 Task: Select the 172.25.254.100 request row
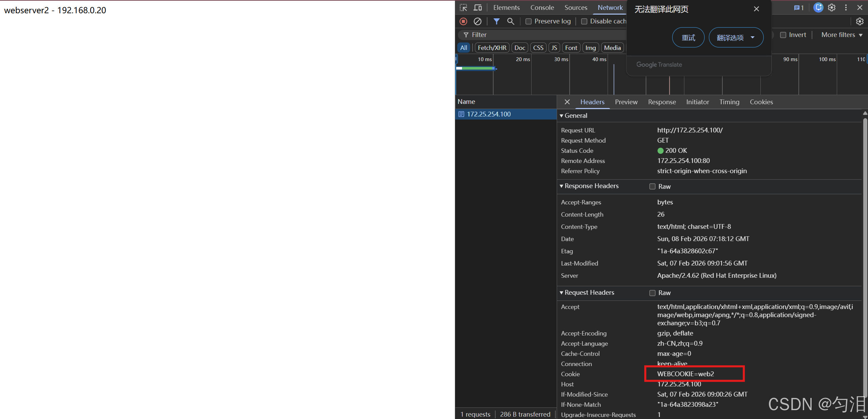(488, 114)
